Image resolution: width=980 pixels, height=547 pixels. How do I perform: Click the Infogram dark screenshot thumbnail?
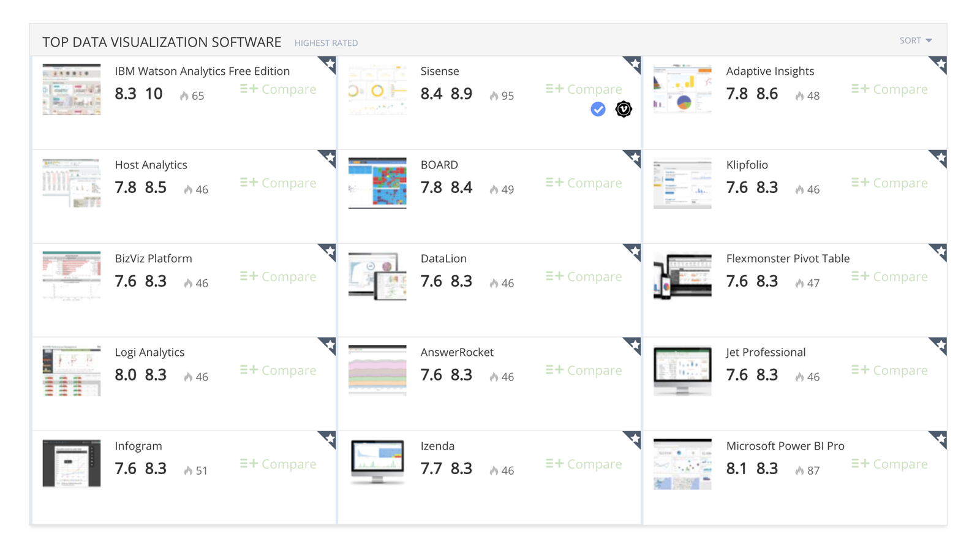72,463
